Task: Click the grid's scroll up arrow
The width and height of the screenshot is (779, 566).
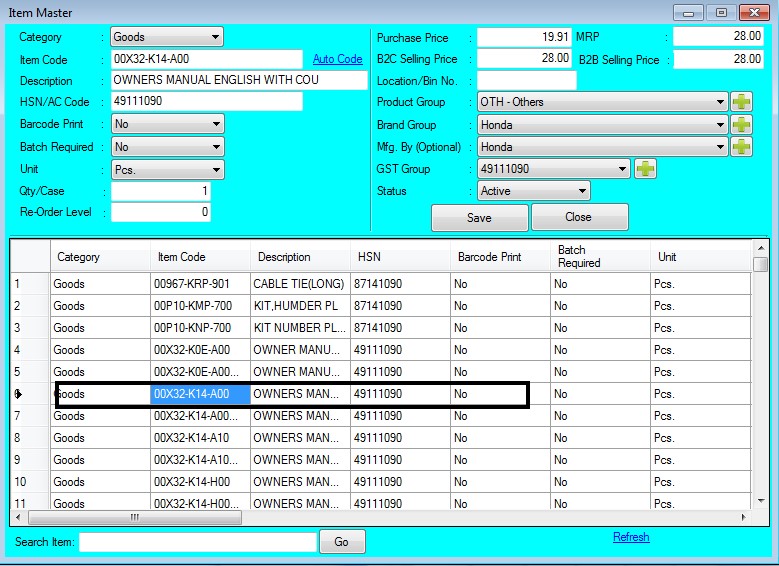Action: [761, 247]
